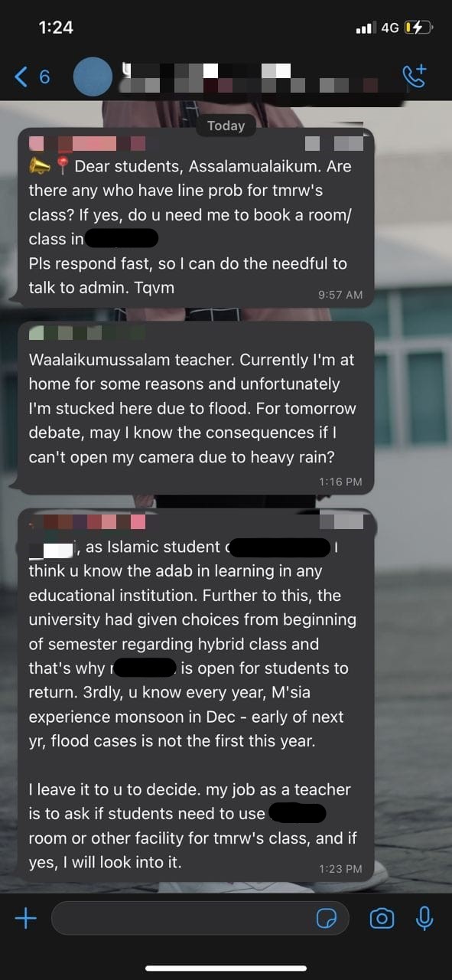Tap the 4G signal indicator in status bar

tap(390, 28)
